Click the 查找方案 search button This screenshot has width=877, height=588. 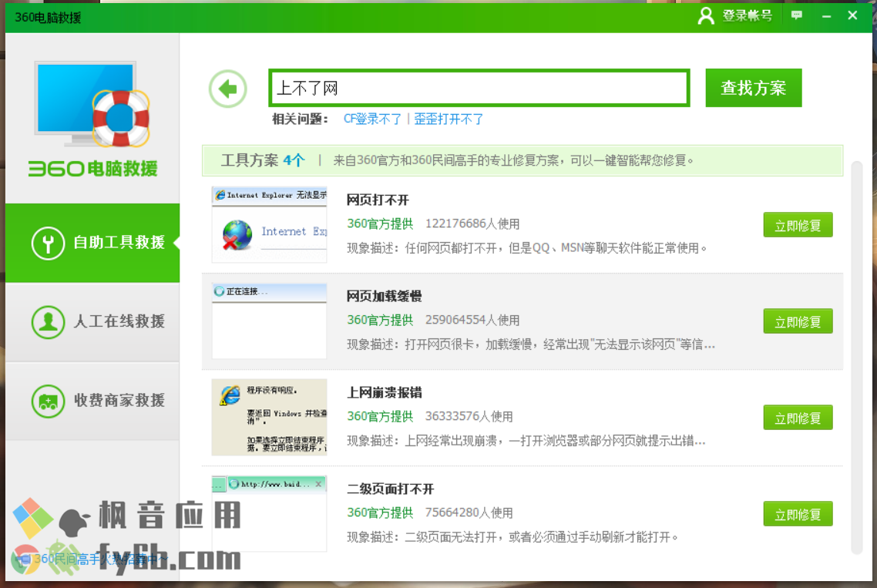tap(754, 88)
